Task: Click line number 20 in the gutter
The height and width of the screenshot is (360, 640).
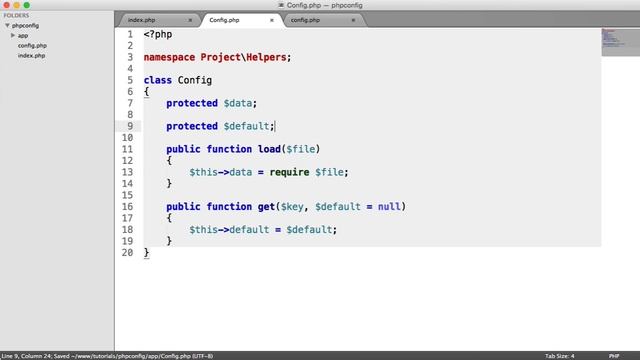Action: [x=127, y=253]
